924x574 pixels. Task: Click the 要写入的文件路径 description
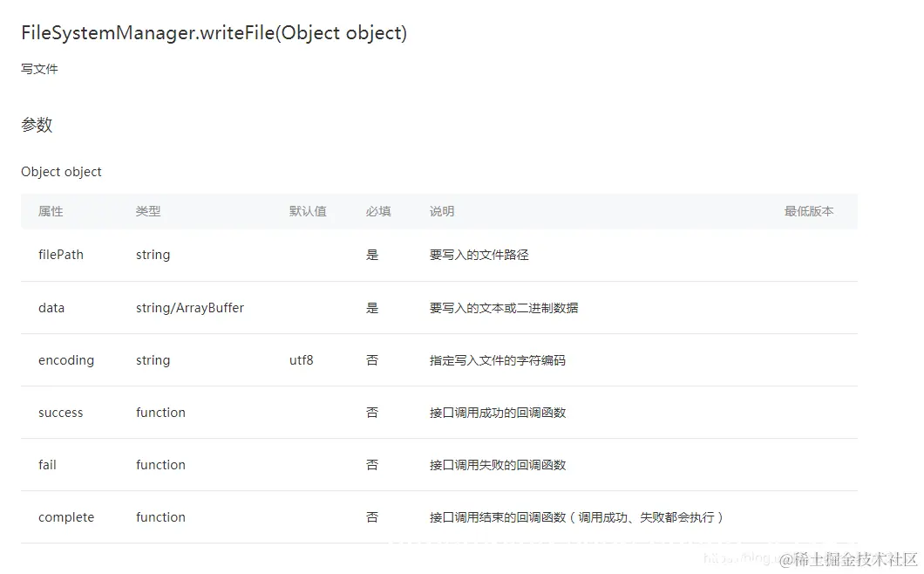click(x=479, y=255)
